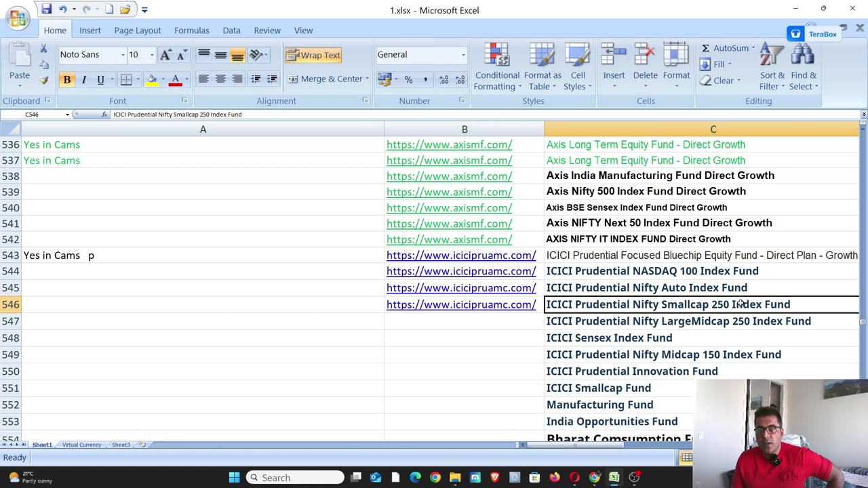Align text right
This screenshot has height=488, width=868.
pos(237,79)
